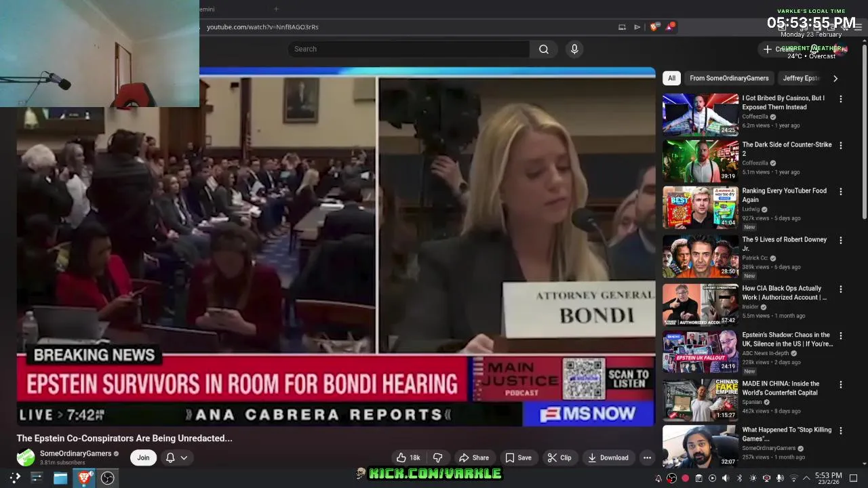Open options menu for 'The Dark Side of Counter-Strike 2'

(840, 145)
